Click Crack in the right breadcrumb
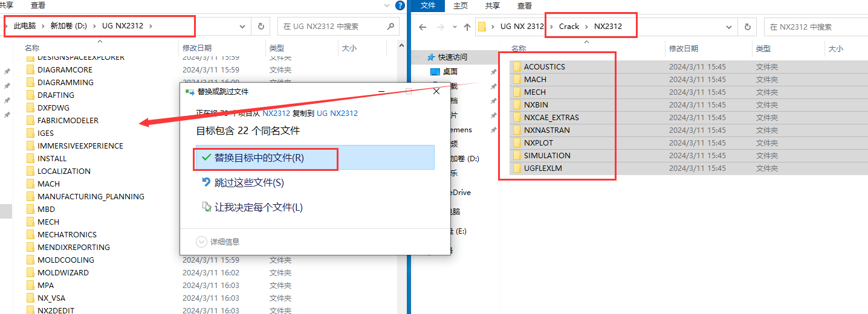Screen dimensions: 868x314 [x=569, y=27]
